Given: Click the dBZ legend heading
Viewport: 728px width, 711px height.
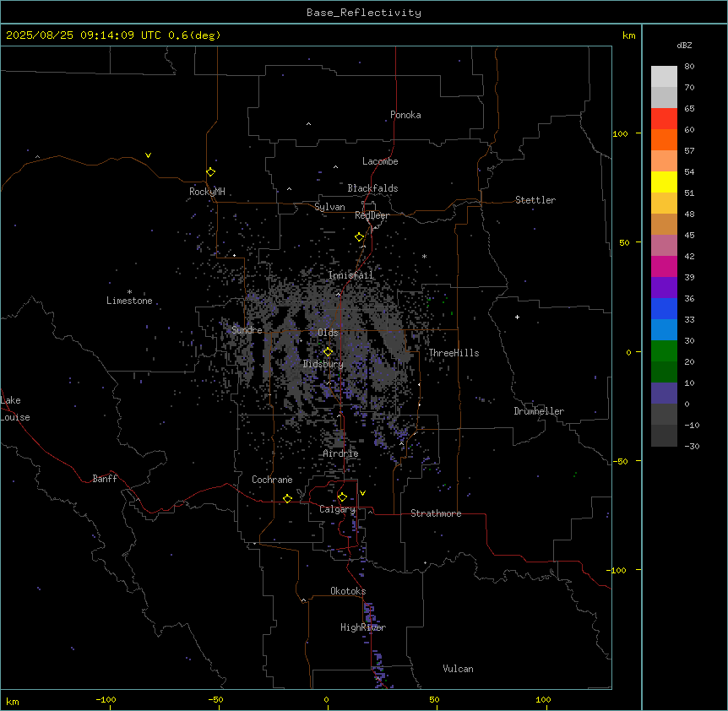Looking at the screenshot, I should pos(684,45).
